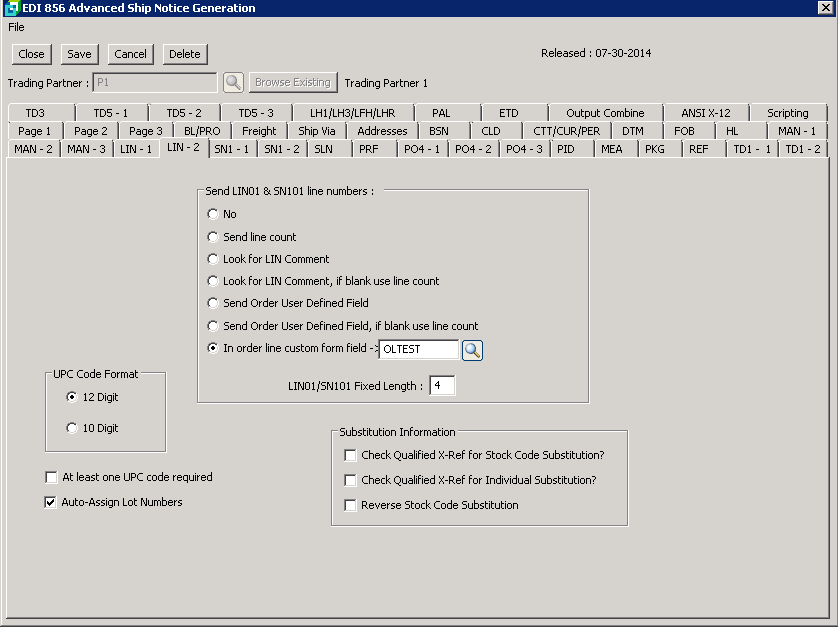Click the Delete button
Viewport: 838px width, 627px height.
[184, 54]
